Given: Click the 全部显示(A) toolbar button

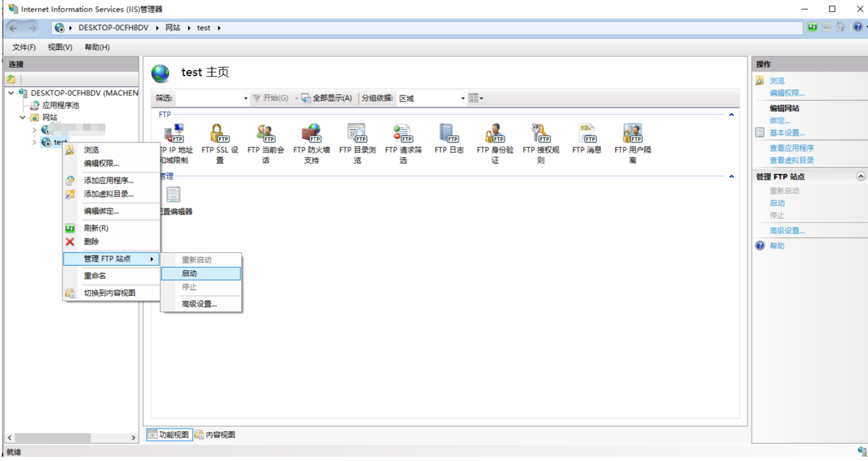Looking at the screenshot, I should [327, 98].
